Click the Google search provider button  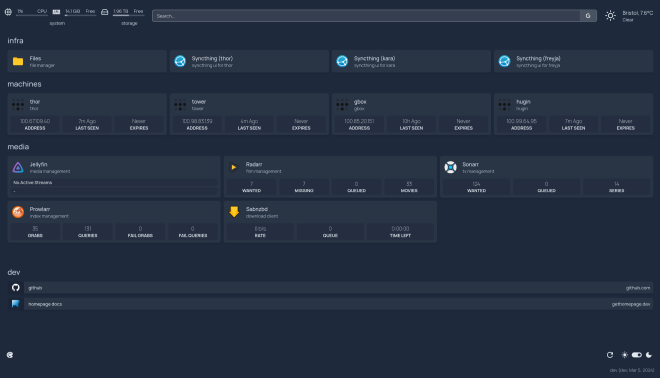point(588,16)
